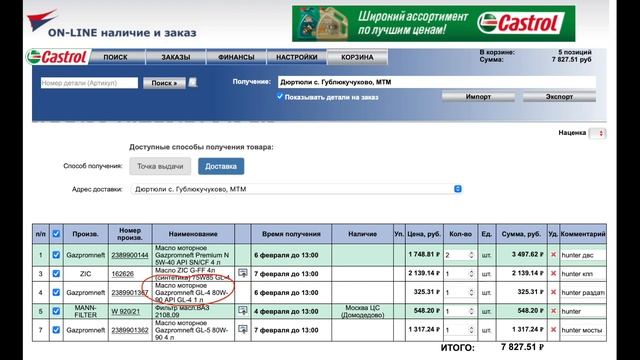Edit the hunter двс comment field
The image size is (640, 360).
[583, 255]
